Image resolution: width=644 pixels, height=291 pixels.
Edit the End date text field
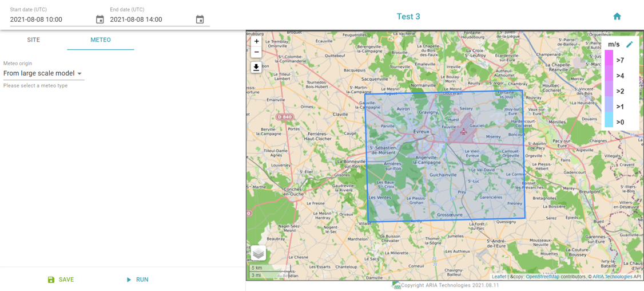pyautogui.click(x=150, y=19)
